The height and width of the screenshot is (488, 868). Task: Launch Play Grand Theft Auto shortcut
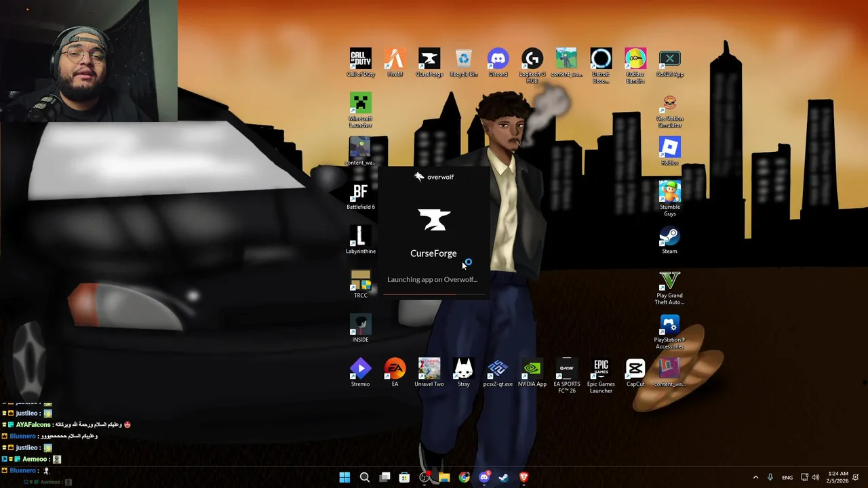pos(670,287)
